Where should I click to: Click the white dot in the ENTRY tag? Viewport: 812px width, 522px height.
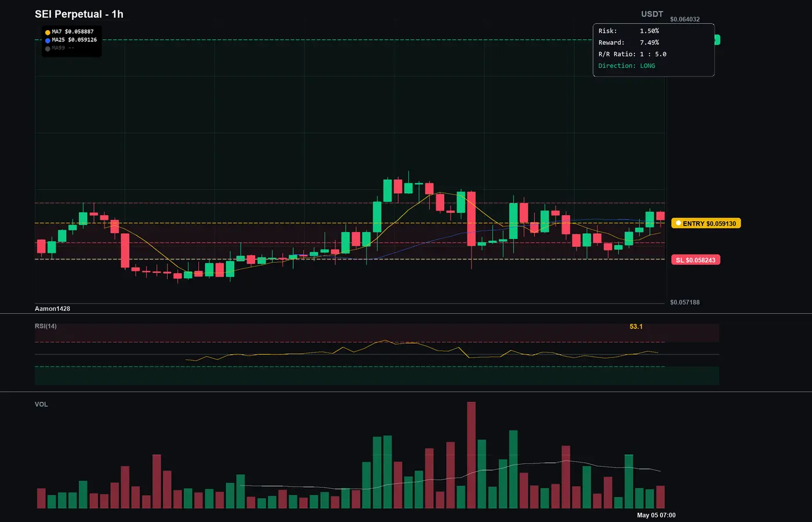pyautogui.click(x=678, y=223)
